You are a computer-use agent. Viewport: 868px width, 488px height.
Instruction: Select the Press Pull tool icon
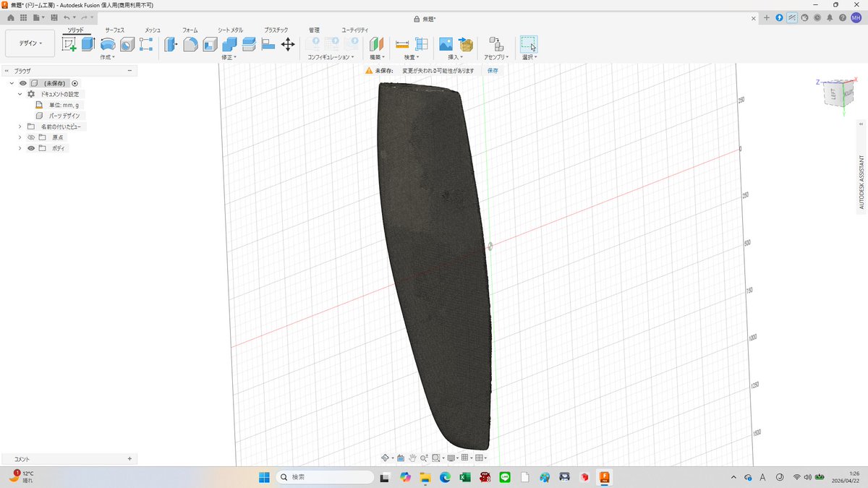(171, 44)
